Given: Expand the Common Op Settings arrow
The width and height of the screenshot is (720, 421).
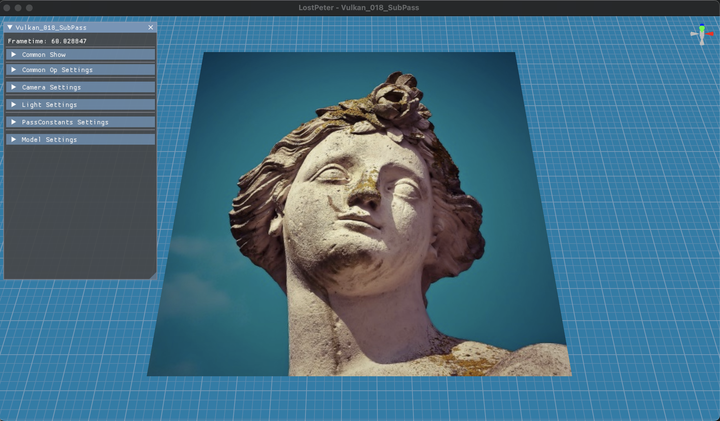Looking at the screenshot, I should tap(13, 70).
